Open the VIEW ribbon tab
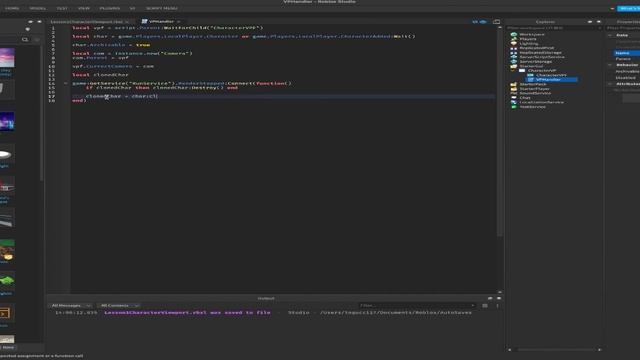 84,8
